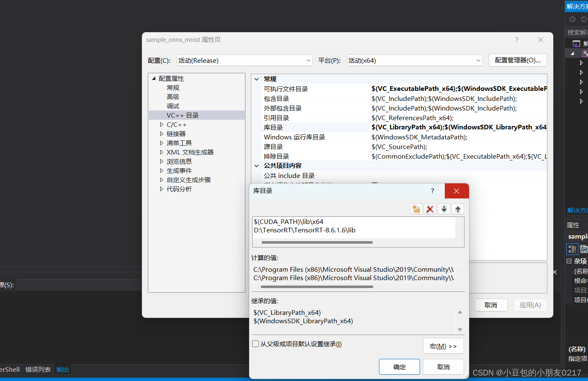The image size is (588, 381).
Task: Select the solution node icon in Solution Explorer
Action: coord(577,44)
